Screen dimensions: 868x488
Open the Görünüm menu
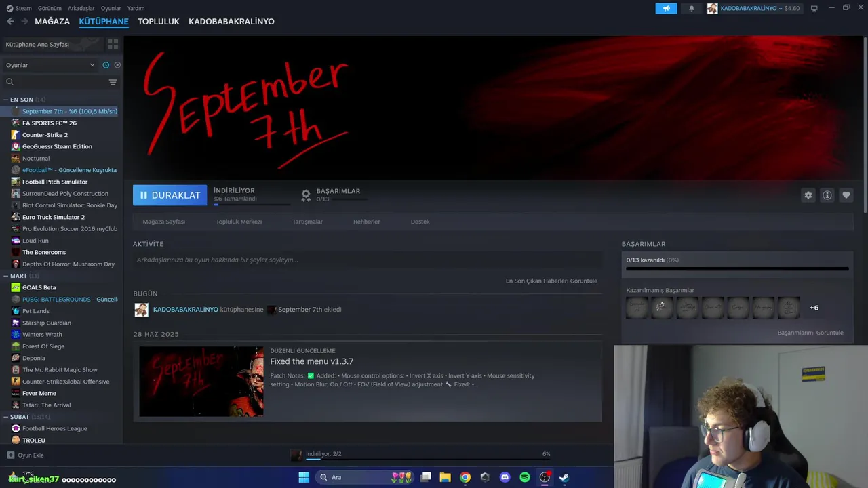coord(50,8)
